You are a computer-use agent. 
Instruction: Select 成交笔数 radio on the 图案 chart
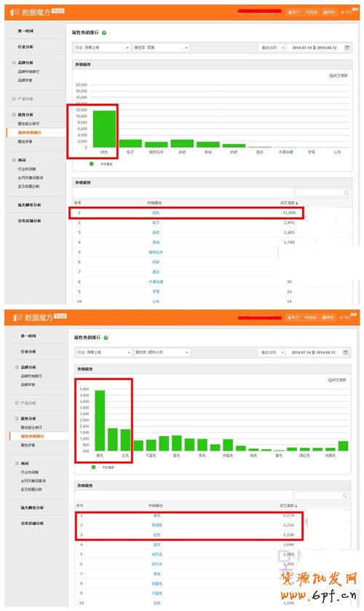click(331, 76)
